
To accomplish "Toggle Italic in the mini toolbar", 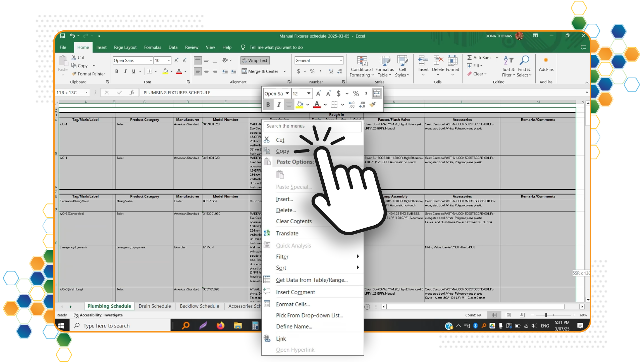I will [279, 105].
